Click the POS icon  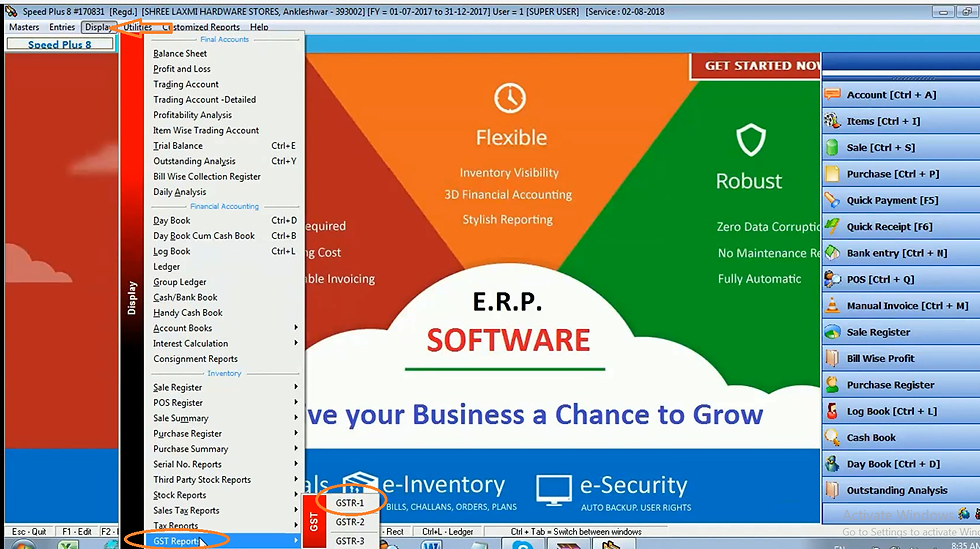[x=832, y=279]
